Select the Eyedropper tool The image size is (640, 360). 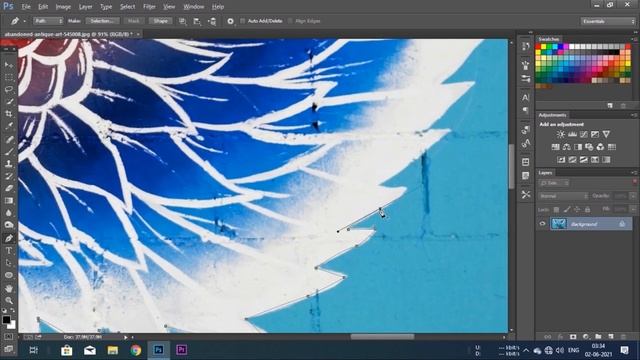click(9, 126)
